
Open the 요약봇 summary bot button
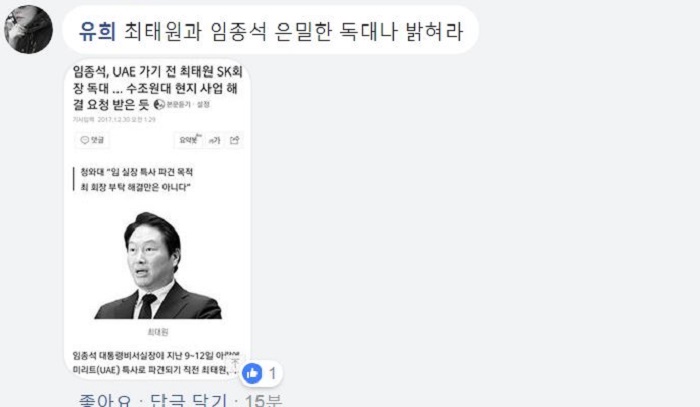tap(189, 140)
